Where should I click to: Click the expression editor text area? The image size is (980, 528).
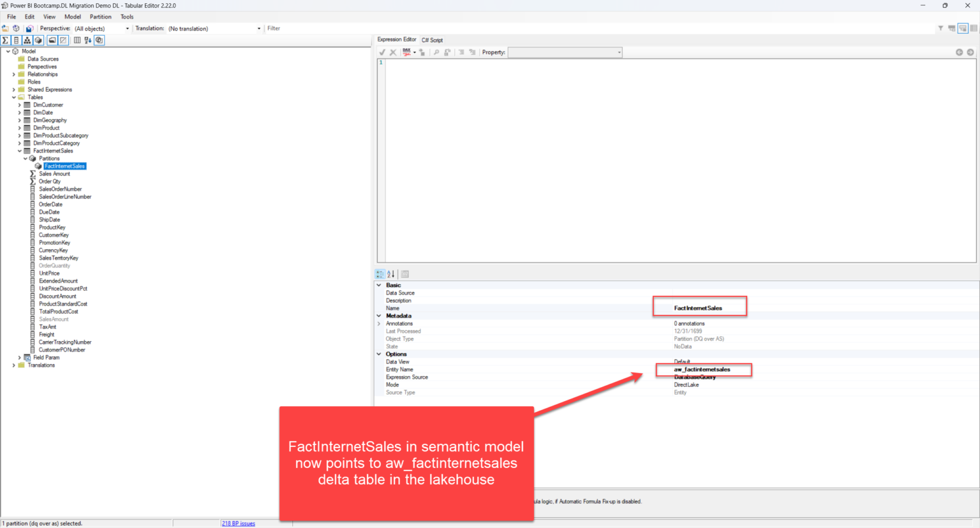(x=680, y=160)
